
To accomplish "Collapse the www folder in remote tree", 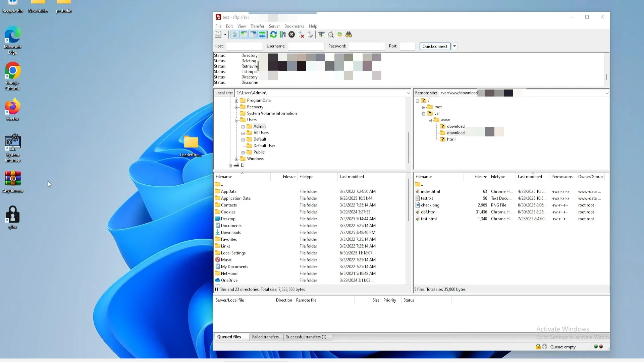I will pyautogui.click(x=430, y=120).
